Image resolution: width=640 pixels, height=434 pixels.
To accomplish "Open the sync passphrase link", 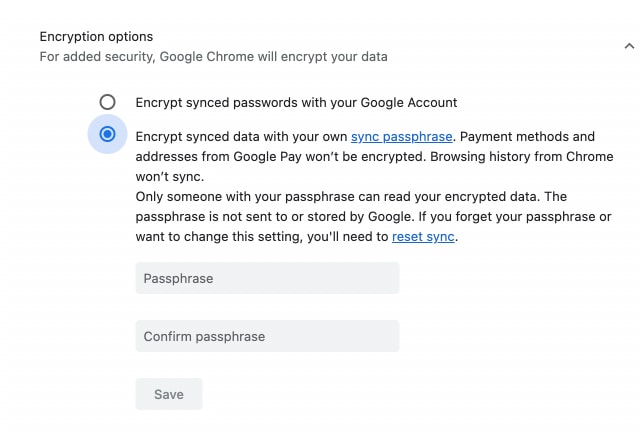I will pos(402,136).
